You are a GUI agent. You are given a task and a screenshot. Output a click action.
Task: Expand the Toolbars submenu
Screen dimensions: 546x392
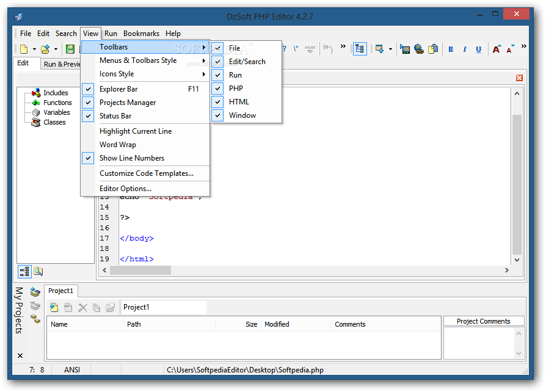pyautogui.click(x=145, y=47)
